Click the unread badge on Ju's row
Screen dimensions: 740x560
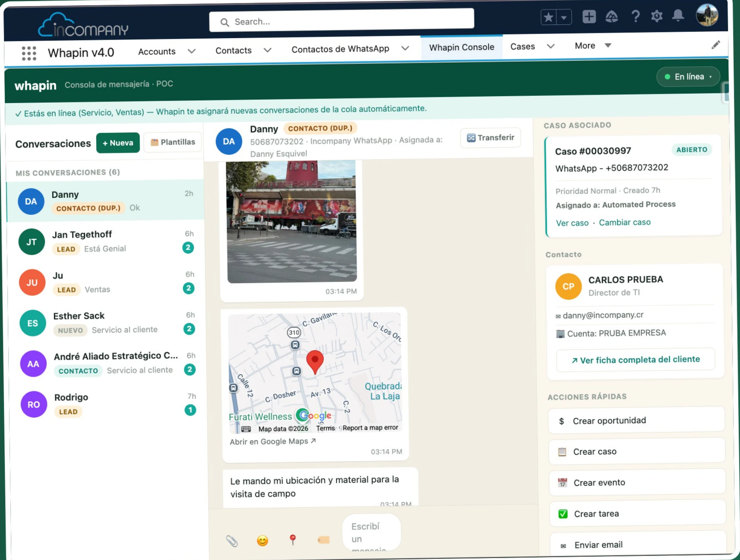click(x=189, y=288)
